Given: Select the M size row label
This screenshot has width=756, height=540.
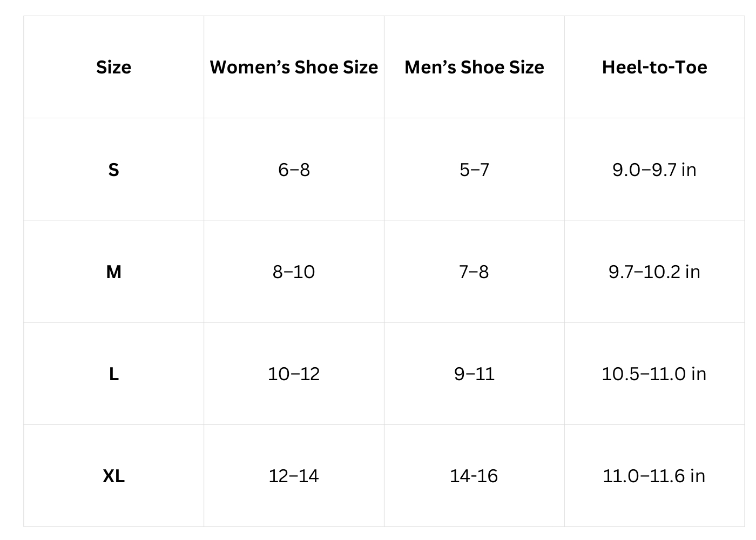Looking at the screenshot, I should pos(113,272).
